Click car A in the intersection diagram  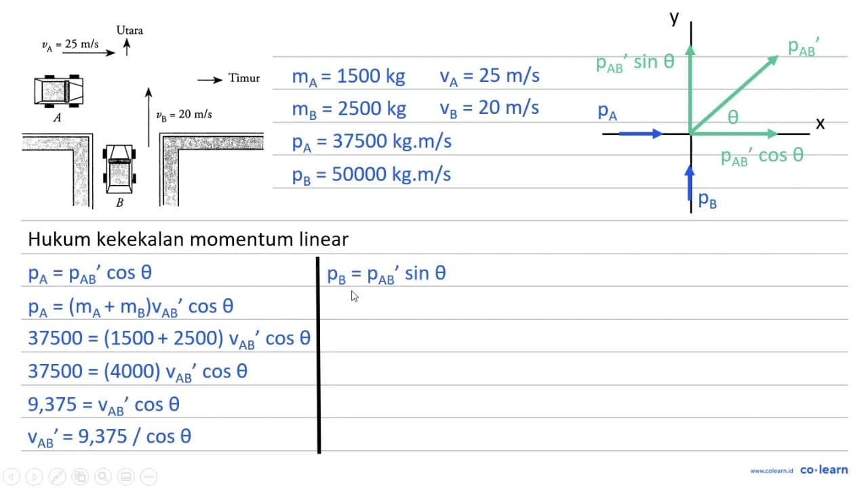59,91
